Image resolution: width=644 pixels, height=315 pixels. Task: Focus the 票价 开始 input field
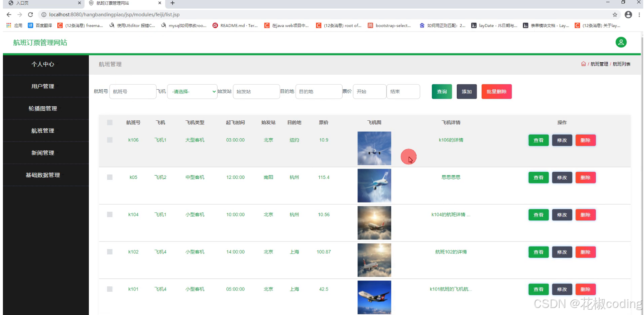(370, 92)
